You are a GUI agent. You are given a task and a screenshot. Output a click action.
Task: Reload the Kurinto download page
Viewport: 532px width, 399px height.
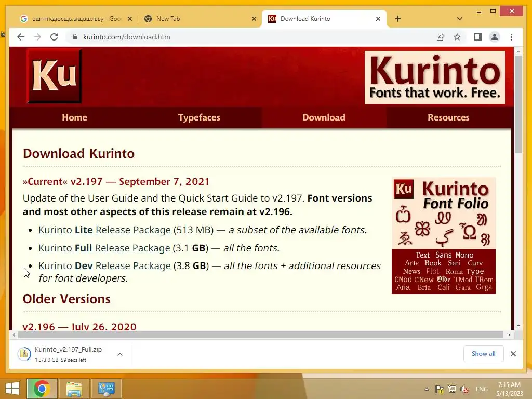coord(54,37)
